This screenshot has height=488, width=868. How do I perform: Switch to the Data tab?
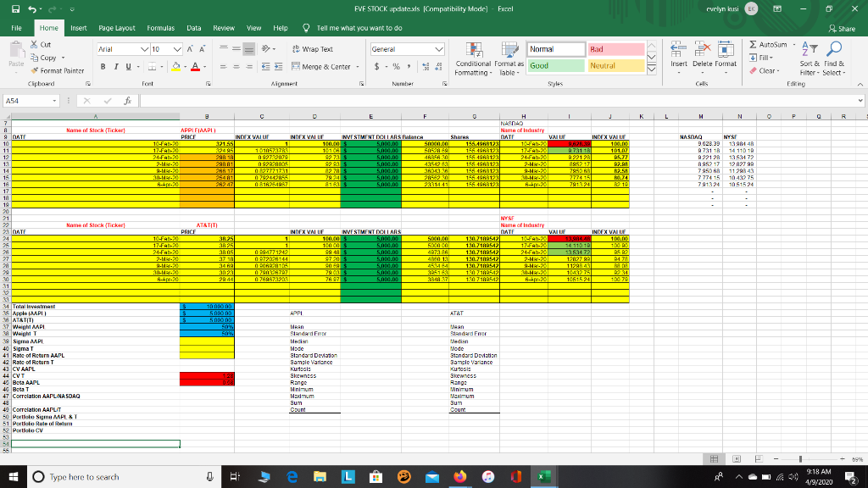point(194,28)
